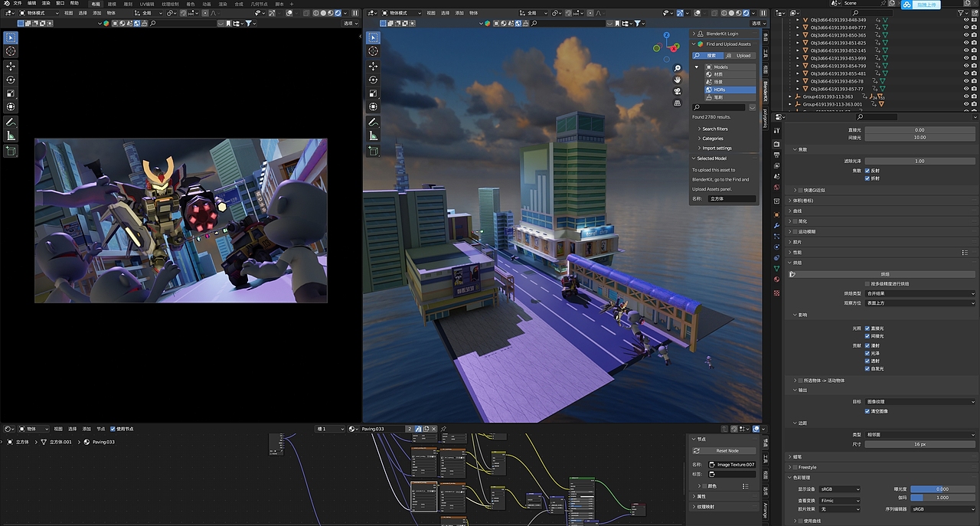Image resolution: width=980 pixels, height=526 pixels.
Task: Select the Annotate tool in the camera-view viewport
Action: pos(11,122)
